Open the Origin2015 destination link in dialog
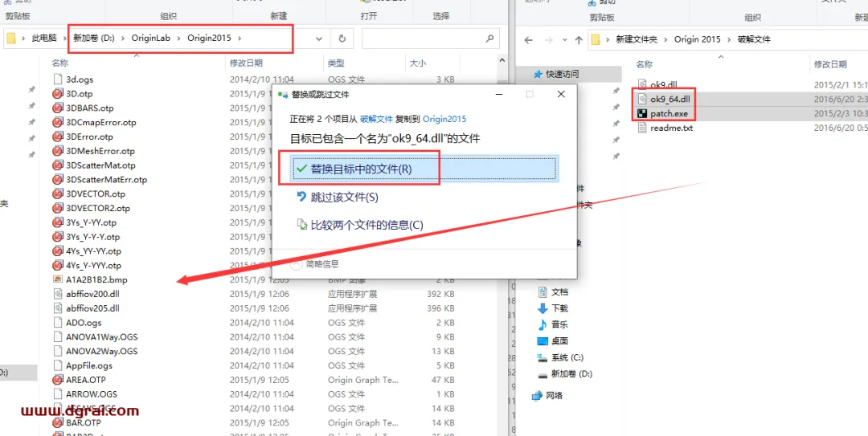The width and height of the screenshot is (868, 436). pyautogui.click(x=444, y=118)
